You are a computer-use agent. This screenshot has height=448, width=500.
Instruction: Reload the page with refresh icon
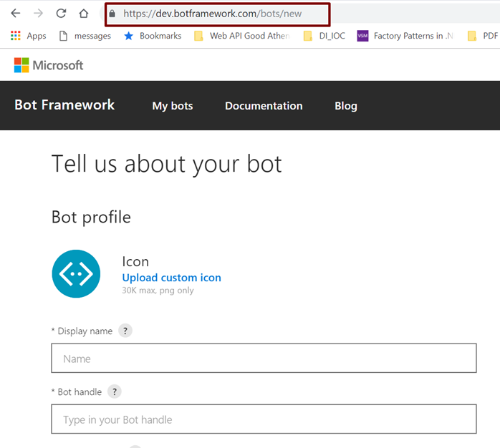tap(61, 14)
